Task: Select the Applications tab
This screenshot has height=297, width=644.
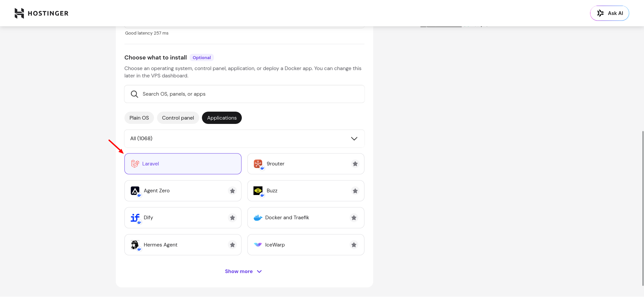Action: (222, 118)
